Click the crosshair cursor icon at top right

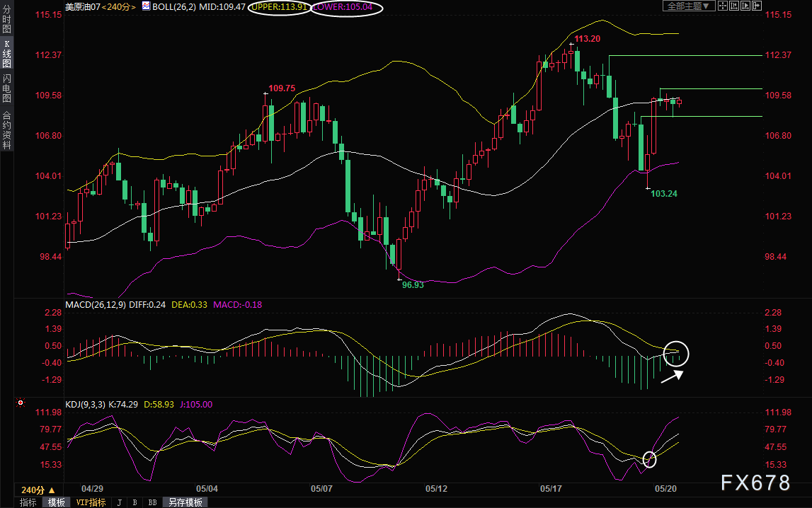coord(723,6)
